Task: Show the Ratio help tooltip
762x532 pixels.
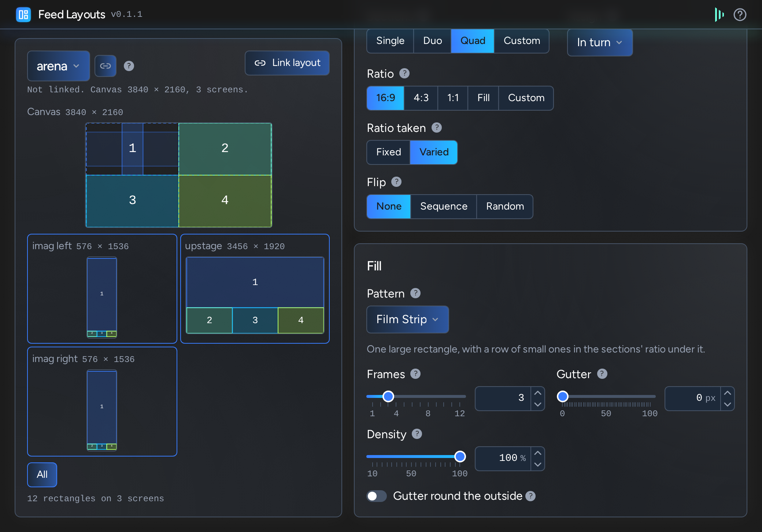Action: pyautogui.click(x=404, y=73)
